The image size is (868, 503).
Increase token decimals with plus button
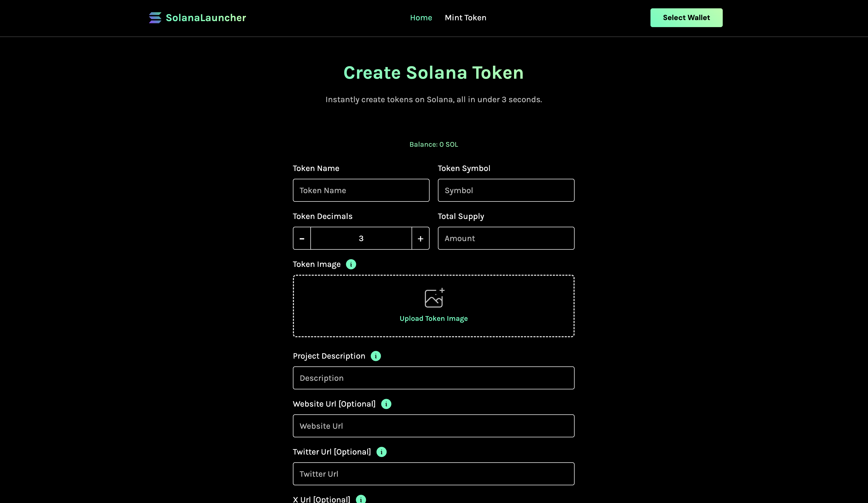[420, 238]
